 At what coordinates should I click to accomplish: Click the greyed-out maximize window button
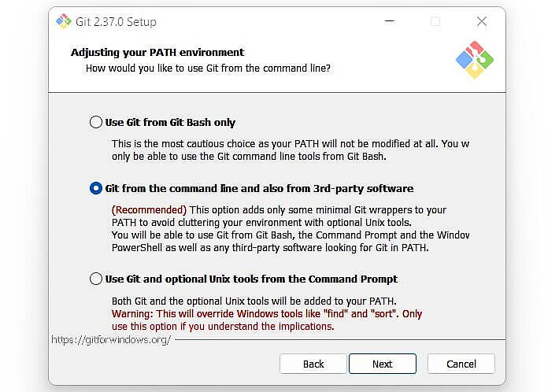coord(435,21)
